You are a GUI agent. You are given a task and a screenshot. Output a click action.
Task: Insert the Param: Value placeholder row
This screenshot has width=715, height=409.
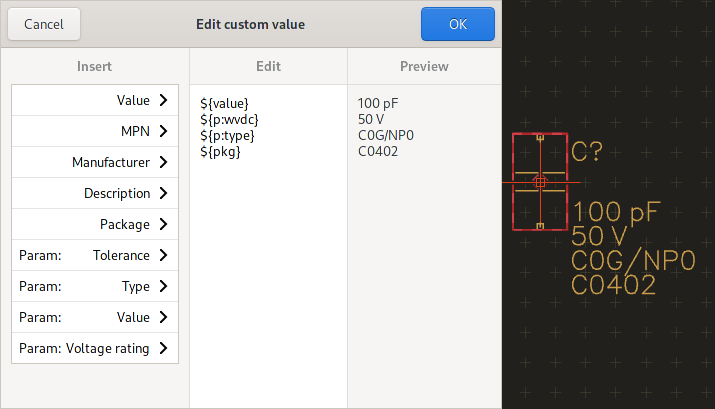point(95,317)
